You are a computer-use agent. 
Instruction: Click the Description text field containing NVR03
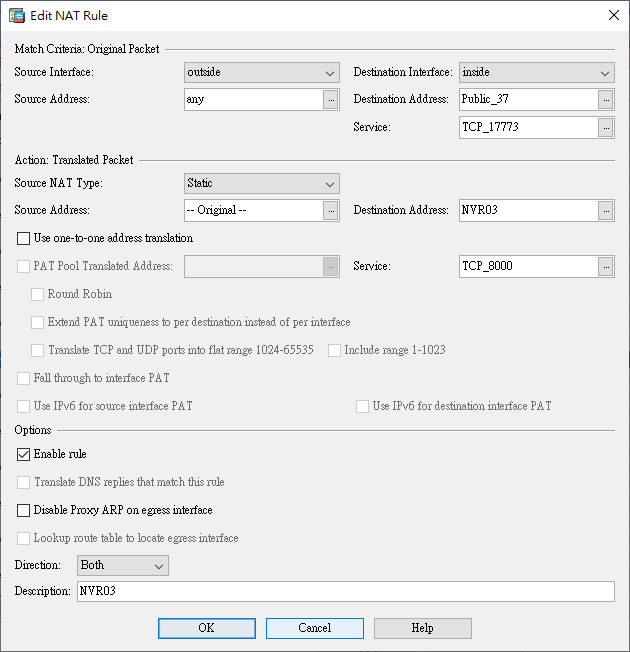(x=345, y=592)
